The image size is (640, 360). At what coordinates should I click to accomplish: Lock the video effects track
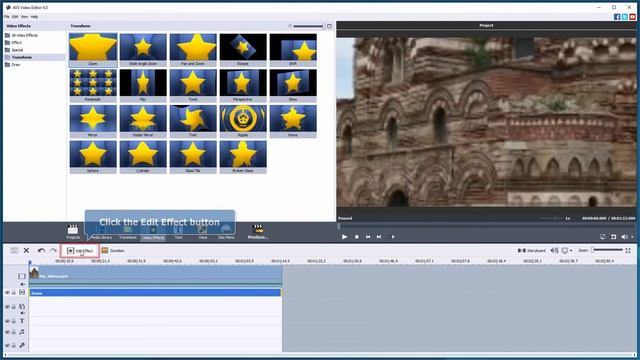[13, 293]
